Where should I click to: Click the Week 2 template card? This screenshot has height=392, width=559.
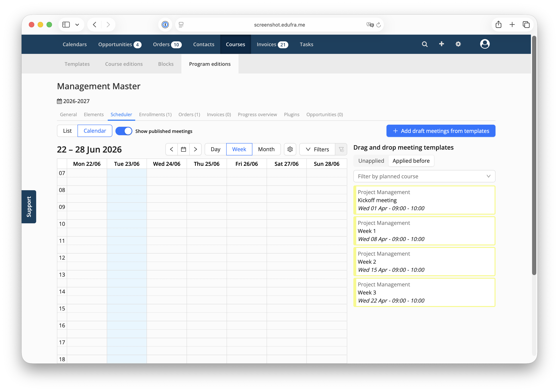(x=424, y=262)
